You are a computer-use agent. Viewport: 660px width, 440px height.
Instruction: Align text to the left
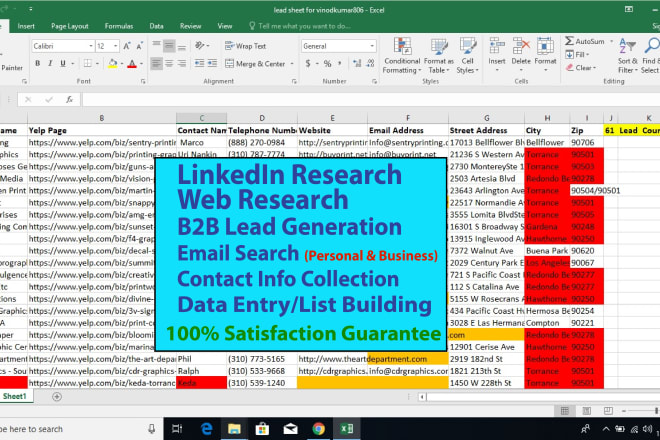pos(156,64)
